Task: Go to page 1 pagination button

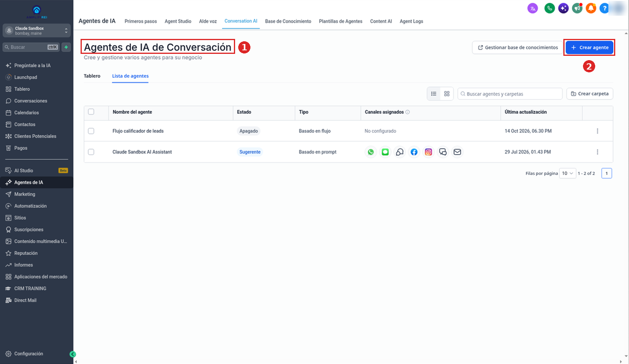Action: tap(607, 173)
